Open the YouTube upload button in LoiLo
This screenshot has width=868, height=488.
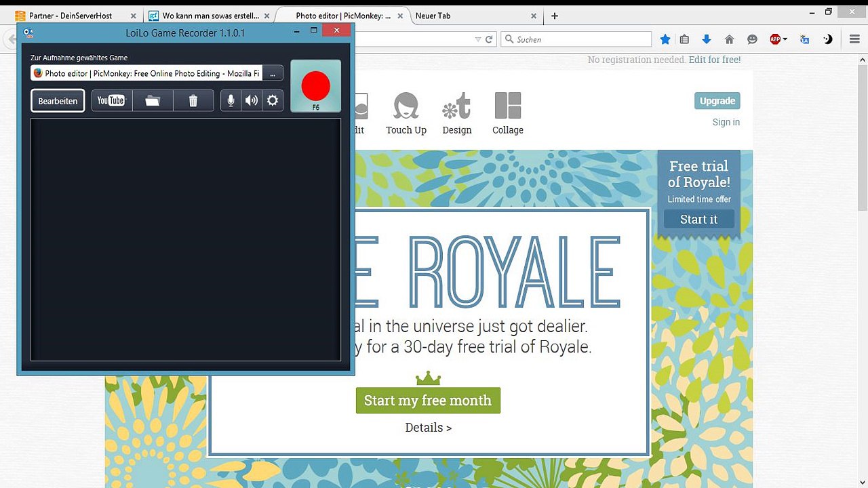[112, 100]
